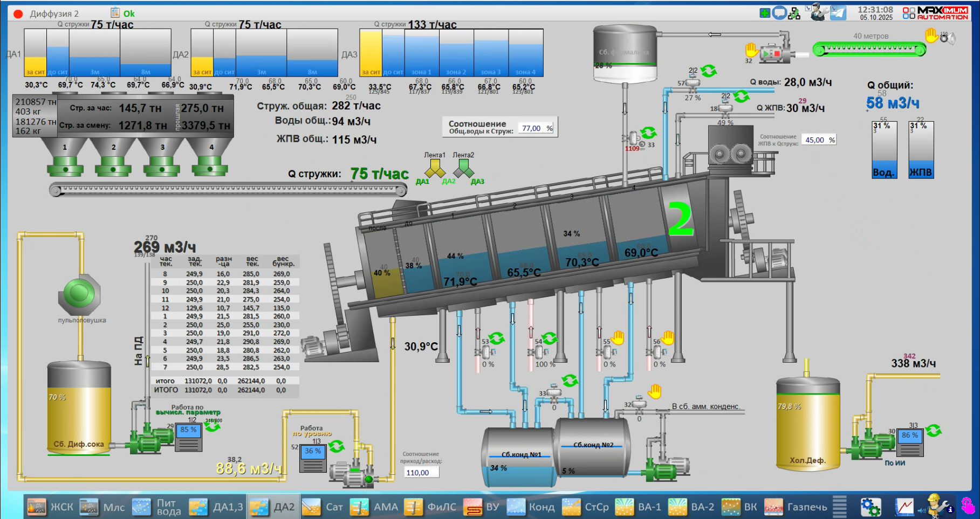Open the trend chart icon in bottom bar
The image size is (980, 519).
click(x=904, y=507)
